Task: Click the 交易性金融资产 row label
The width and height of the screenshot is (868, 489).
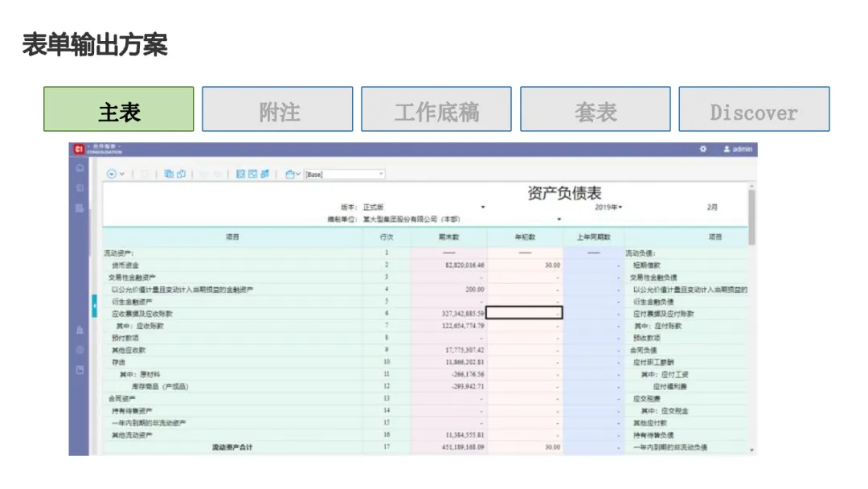Action: coord(132,277)
